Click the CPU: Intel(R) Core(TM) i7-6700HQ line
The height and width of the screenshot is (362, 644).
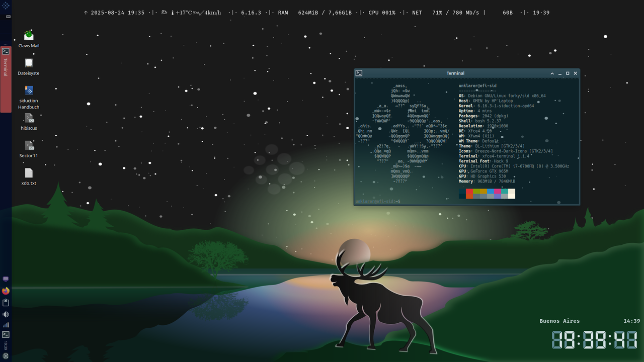tap(514, 166)
